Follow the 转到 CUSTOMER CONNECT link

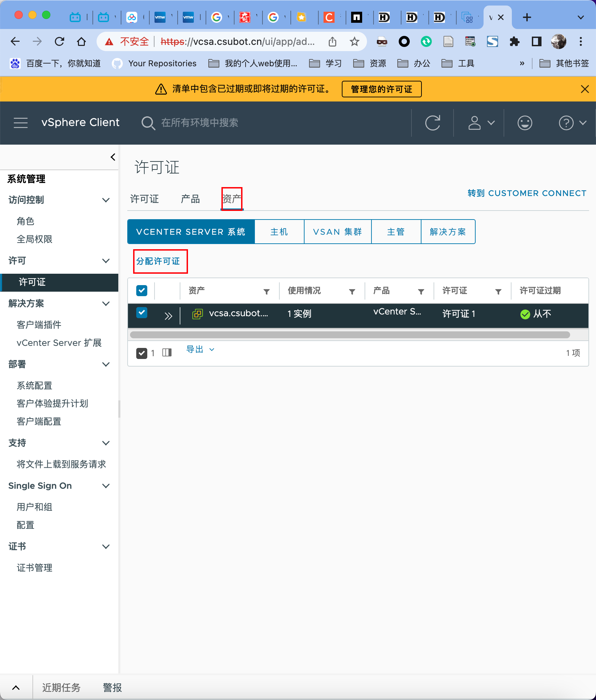tap(527, 193)
